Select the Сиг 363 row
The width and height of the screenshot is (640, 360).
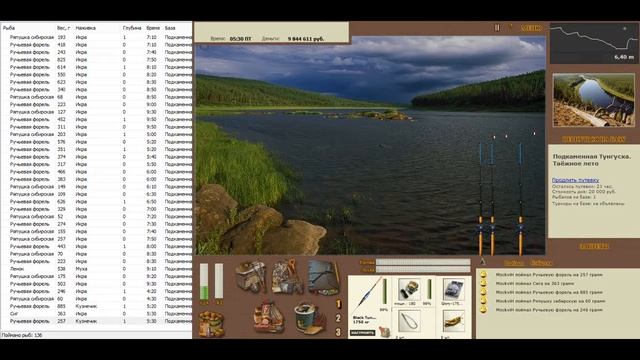click(x=96, y=313)
